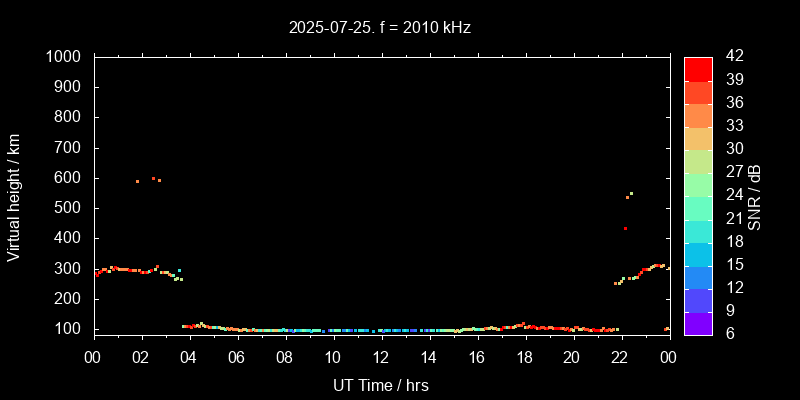Click the x-axis tick label "12"
The height and width of the screenshot is (400, 800).
381,358
